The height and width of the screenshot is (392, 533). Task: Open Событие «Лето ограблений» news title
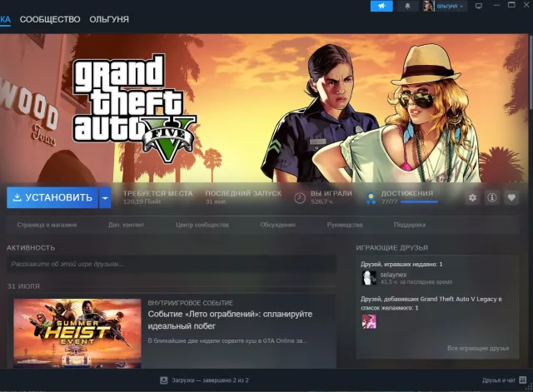tap(230, 320)
